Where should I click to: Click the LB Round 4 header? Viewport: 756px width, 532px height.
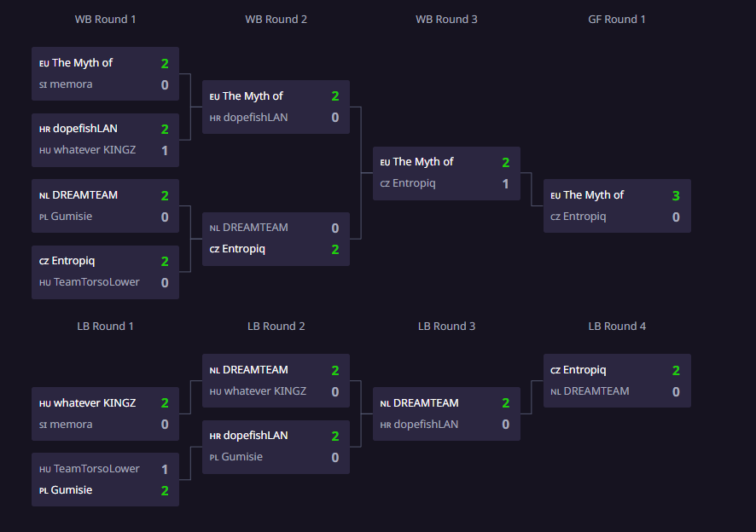point(617,326)
